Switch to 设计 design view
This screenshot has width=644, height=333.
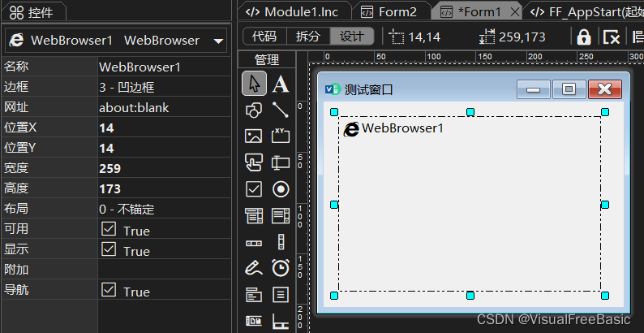tap(352, 37)
